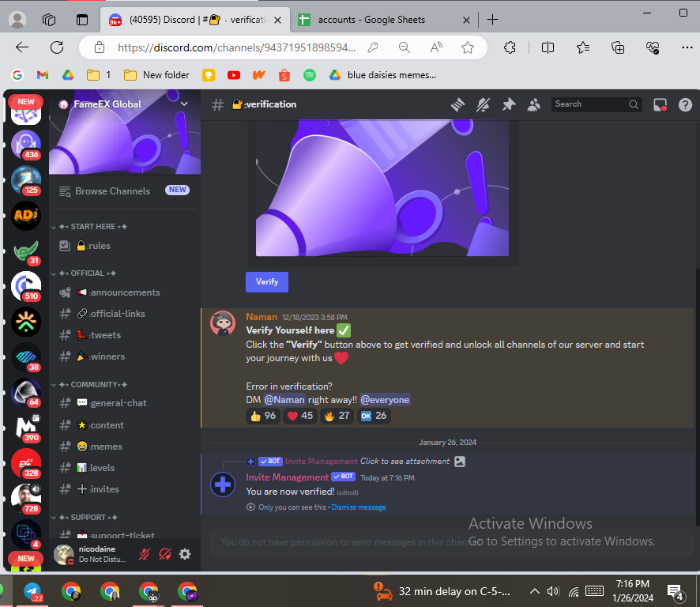Click the split screen icon
This screenshot has height=607, width=700.
548,47
